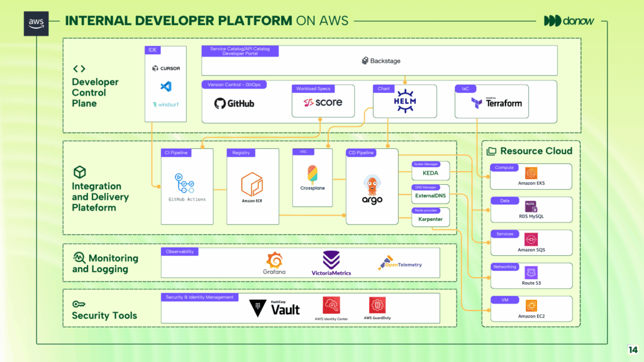Click the Terraform logo

[x=497, y=102]
